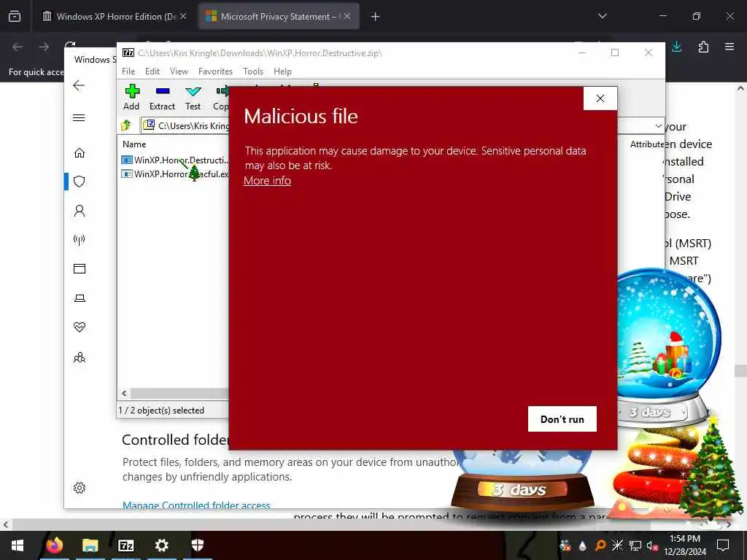The height and width of the screenshot is (560, 747).
Task: Click network icon in system tray
Action: tap(635, 545)
